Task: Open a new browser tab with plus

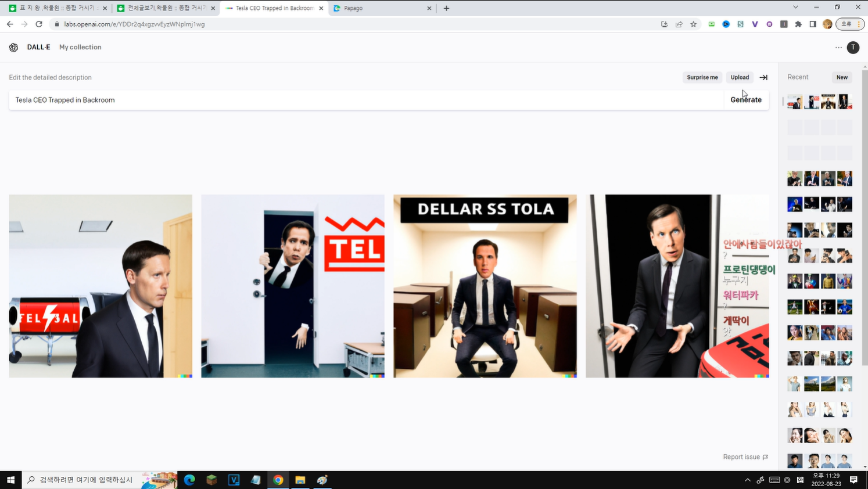Action: tap(446, 8)
